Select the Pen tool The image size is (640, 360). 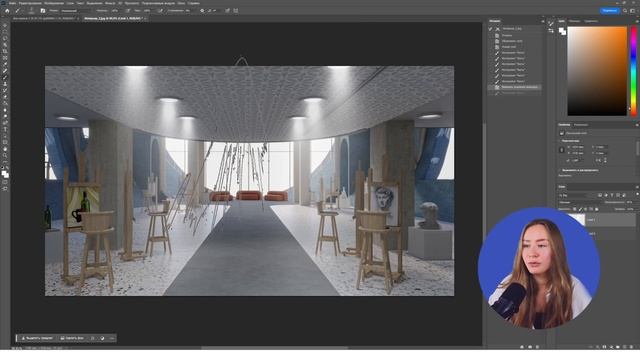click(5, 123)
